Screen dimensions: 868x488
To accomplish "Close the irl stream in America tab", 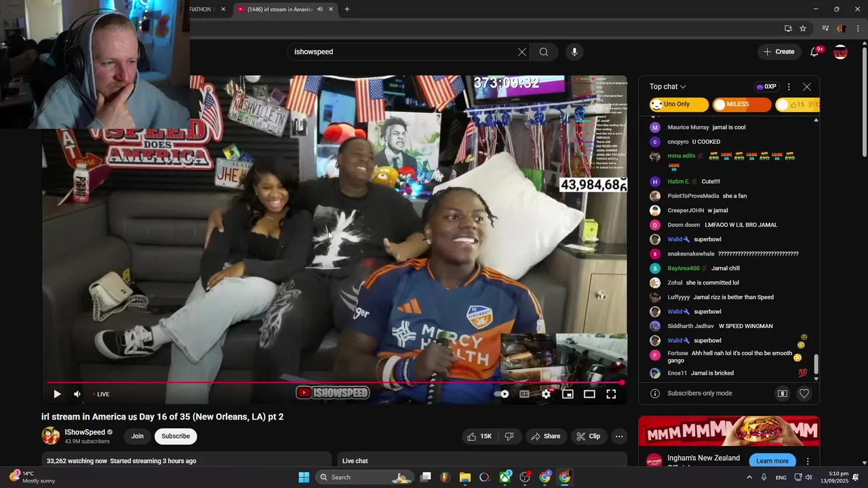I will point(331,9).
